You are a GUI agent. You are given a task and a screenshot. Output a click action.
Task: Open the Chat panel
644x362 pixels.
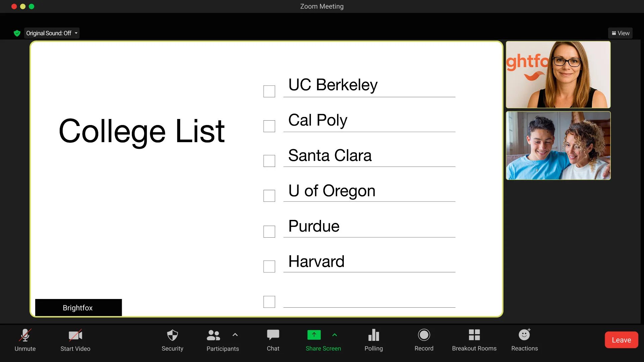(273, 339)
